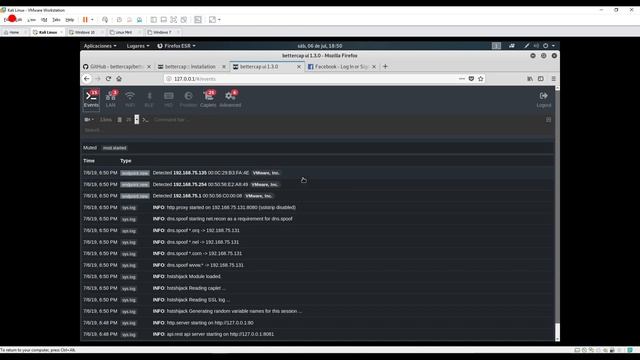
Task: Focus the Command bar input field
Action: (x=347, y=120)
